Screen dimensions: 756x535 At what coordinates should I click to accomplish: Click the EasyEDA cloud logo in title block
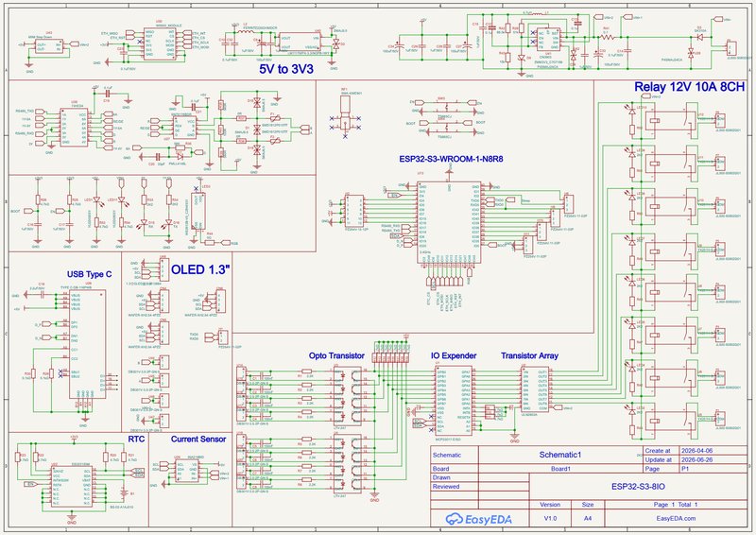click(478, 519)
